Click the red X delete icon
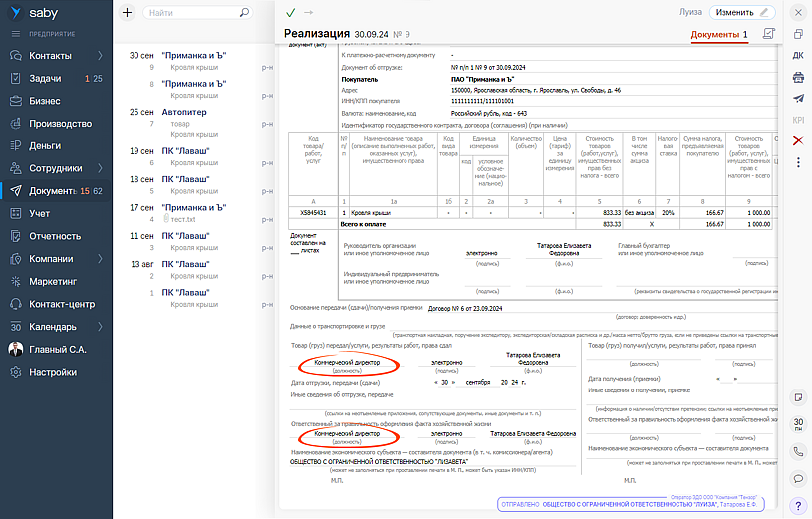 click(x=798, y=141)
